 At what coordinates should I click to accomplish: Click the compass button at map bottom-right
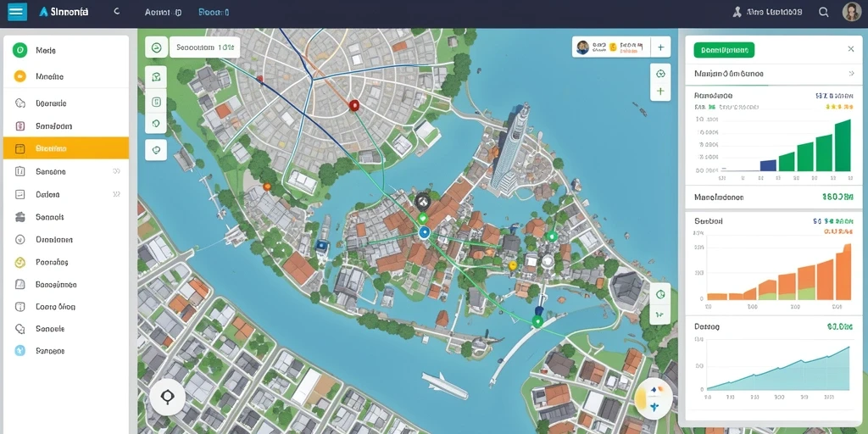[x=654, y=398]
